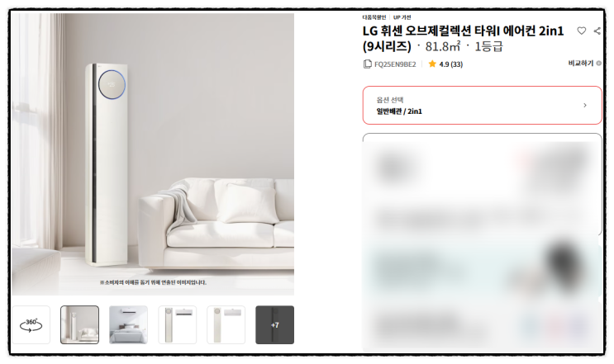Click the UP 가전 tag label

coord(402,17)
